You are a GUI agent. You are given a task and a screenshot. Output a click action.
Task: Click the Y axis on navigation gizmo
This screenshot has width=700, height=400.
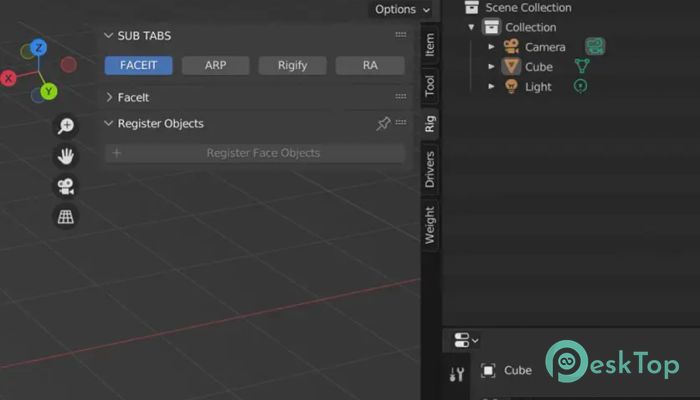[x=49, y=92]
